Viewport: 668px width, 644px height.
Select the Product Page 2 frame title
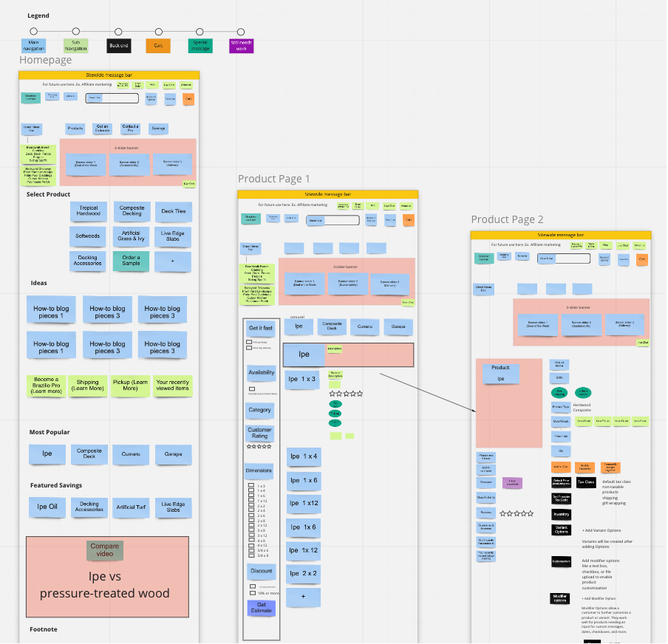pyautogui.click(x=507, y=219)
